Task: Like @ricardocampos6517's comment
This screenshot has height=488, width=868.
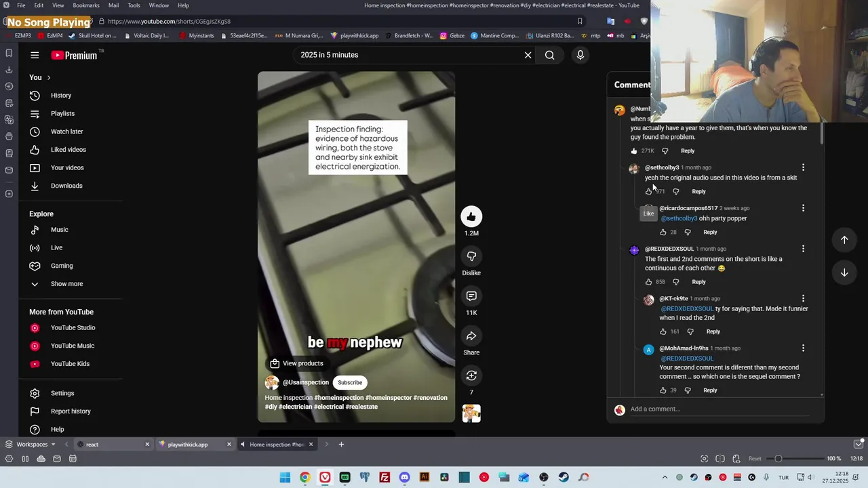Action: [663, 232]
